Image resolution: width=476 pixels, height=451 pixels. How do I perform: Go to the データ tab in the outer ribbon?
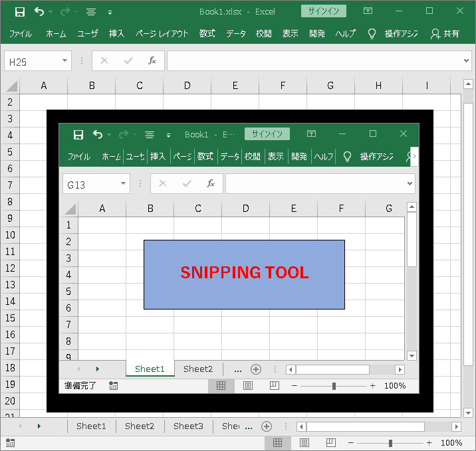[236, 33]
